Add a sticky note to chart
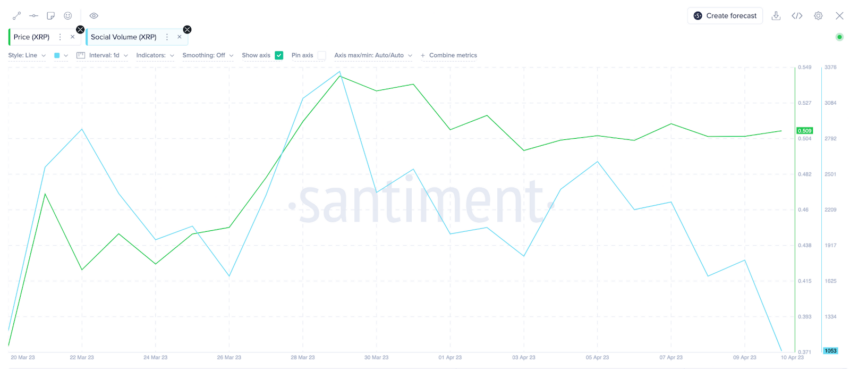The image size is (850, 369). tap(51, 16)
